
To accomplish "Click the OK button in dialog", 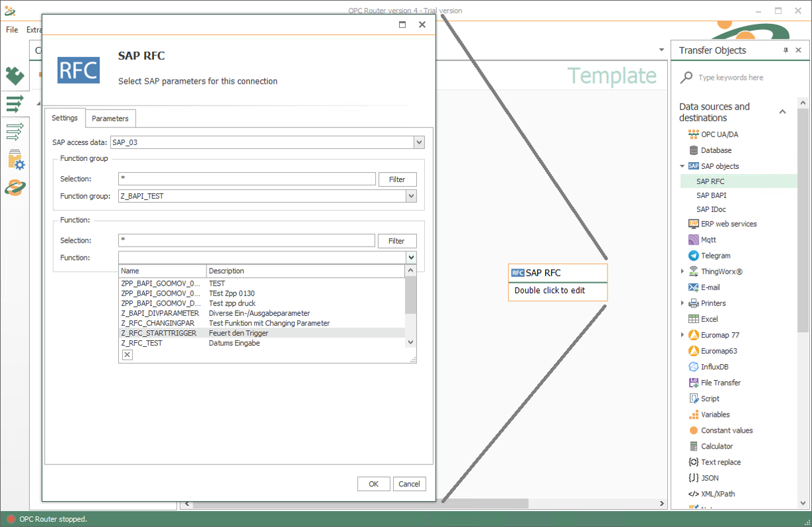I will 373,484.
